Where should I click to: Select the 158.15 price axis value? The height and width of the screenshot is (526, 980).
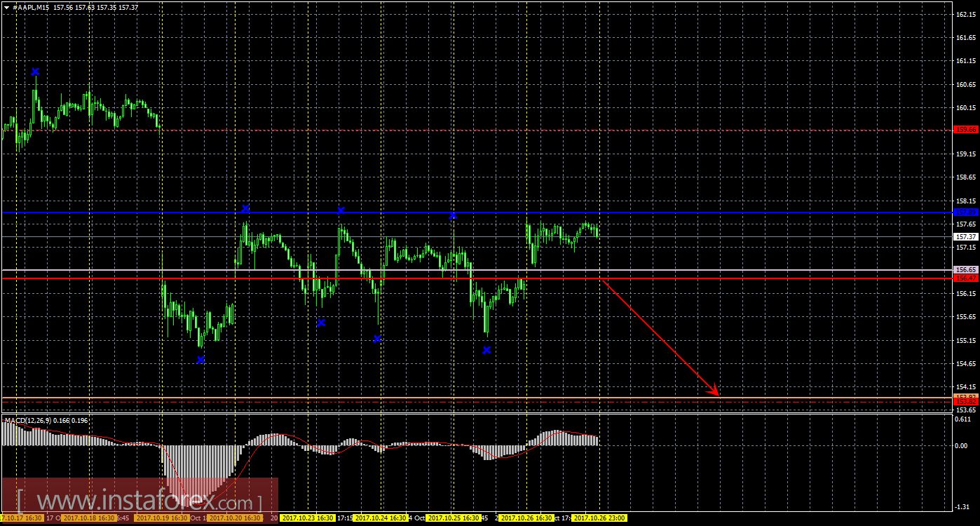(x=966, y=201)
